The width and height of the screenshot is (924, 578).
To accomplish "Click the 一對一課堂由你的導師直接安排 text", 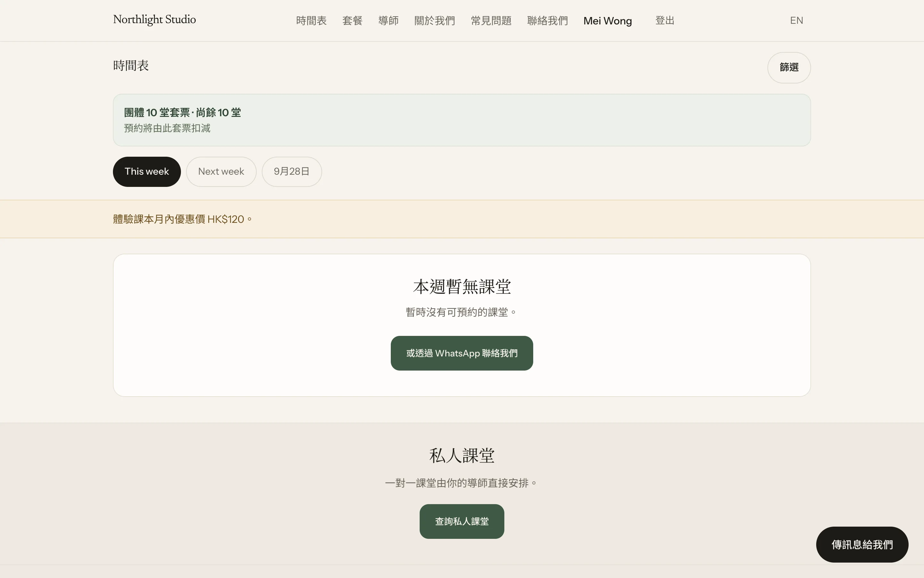I will coord(462,483).
